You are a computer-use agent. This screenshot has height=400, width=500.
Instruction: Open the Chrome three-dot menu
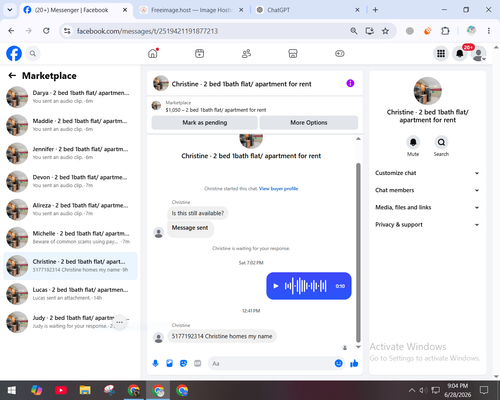coord(489,31)
